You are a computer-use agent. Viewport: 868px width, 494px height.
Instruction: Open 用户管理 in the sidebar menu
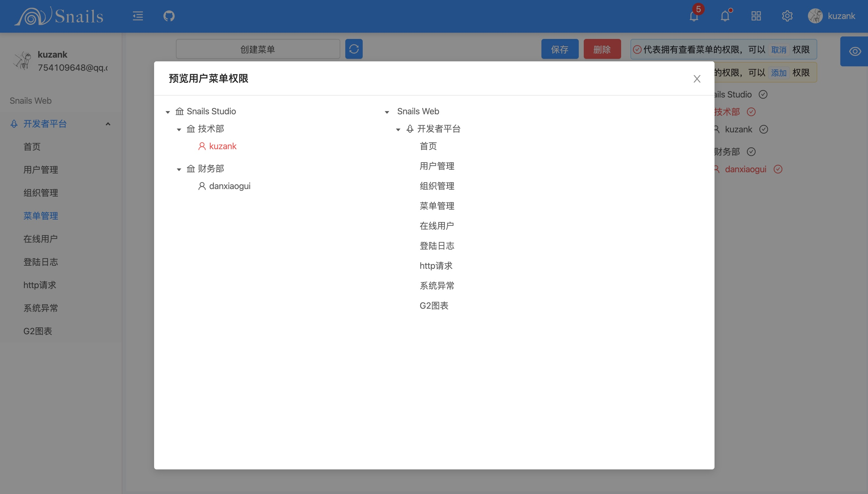(41, 170)
